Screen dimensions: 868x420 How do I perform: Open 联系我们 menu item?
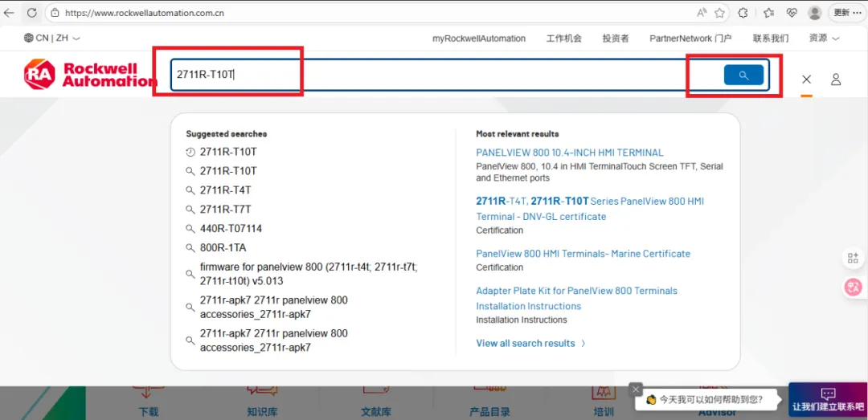771,39
